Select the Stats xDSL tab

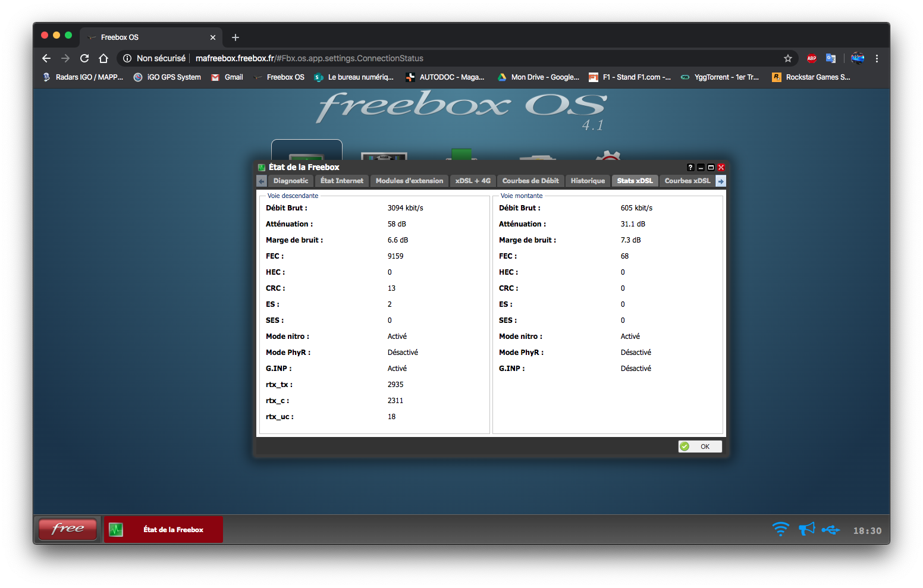[635, 181]
